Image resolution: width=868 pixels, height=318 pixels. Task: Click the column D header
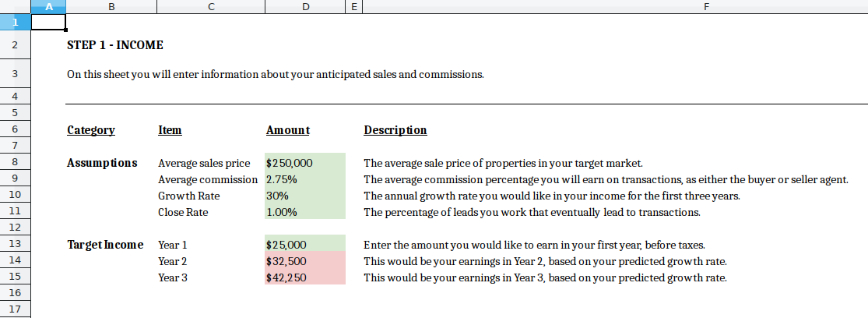pos(304,7)
